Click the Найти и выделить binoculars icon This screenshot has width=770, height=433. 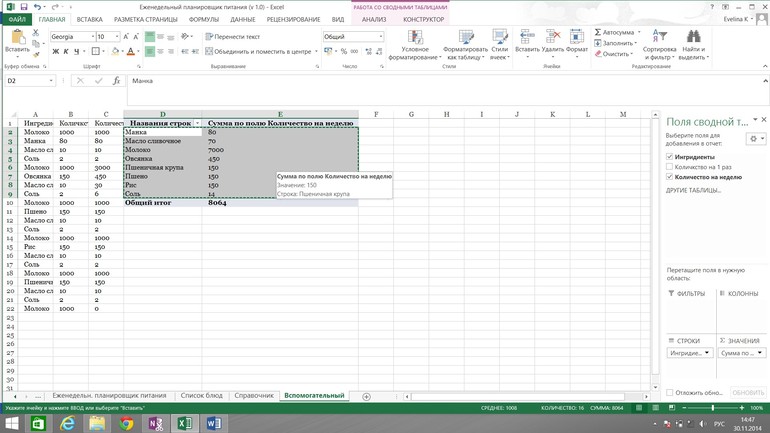[693, 37]
